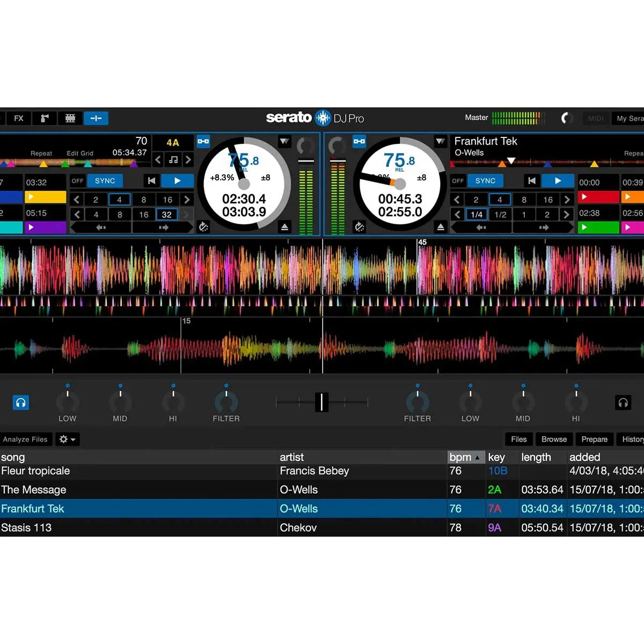The image size is (644, 644).
Task: Click the Analyze Files button
Action: (x=26, y=439)
